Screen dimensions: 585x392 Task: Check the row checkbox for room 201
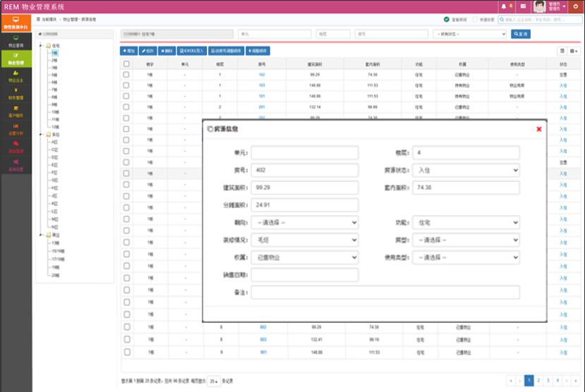[126, 107]
